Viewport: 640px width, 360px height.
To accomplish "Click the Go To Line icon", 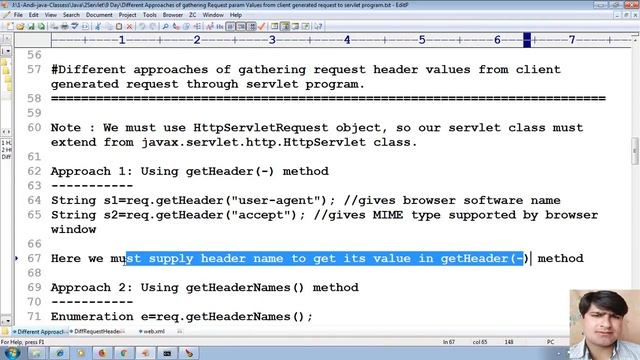I will (x=197, y=27).
